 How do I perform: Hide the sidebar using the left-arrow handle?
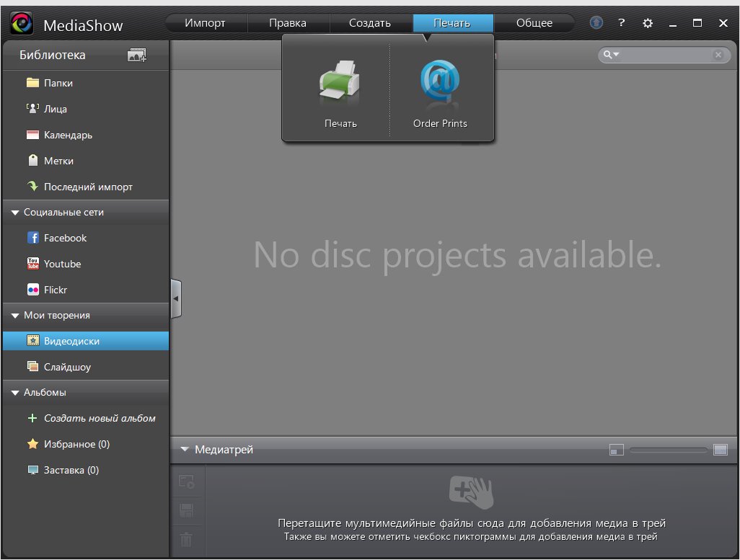[176, 298]
